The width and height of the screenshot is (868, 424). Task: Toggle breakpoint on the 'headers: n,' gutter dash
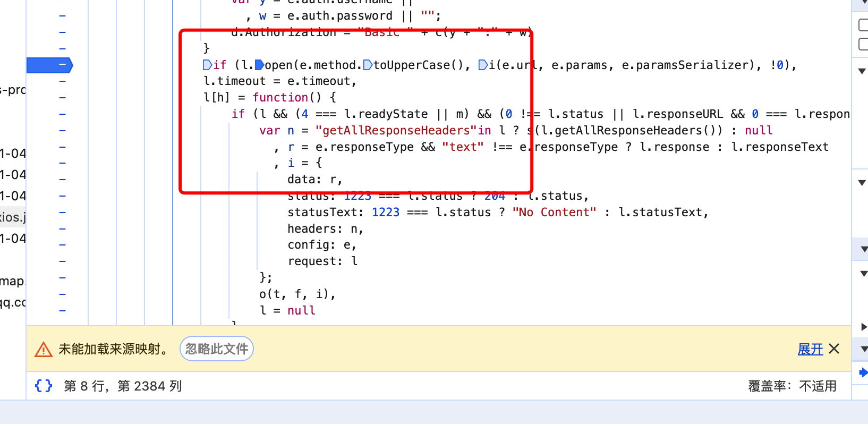coord(63,228)
